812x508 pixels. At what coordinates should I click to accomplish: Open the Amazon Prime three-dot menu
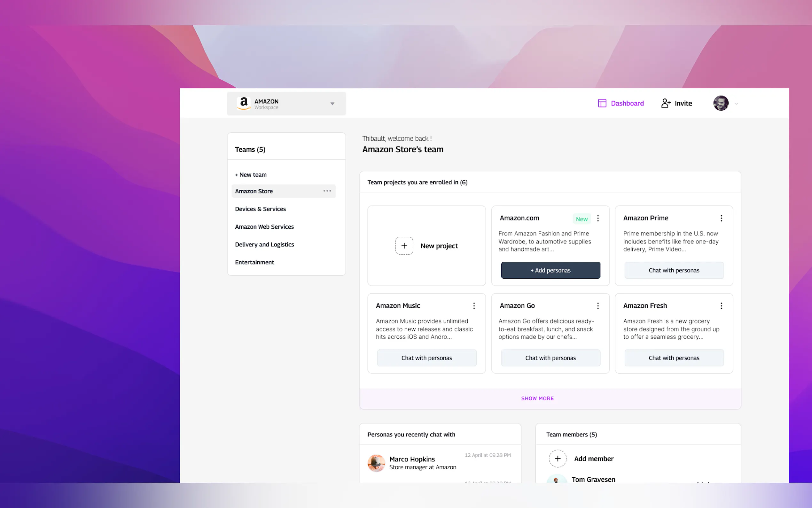click(x=721, y=218)
